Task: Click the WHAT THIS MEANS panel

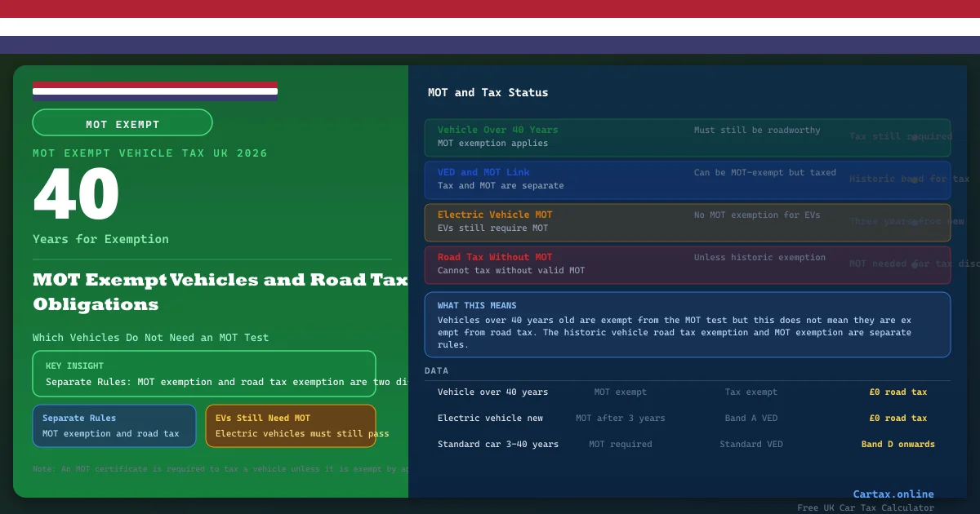Action: [x=687, y=325]
